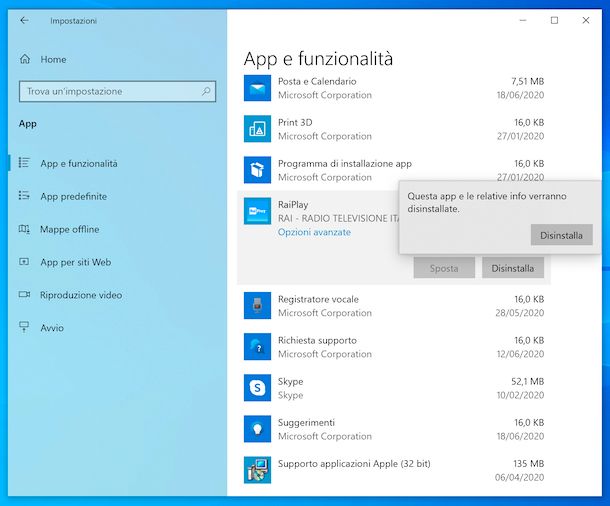Click the date 12/06/2020
The width and height of the screenshot is (610, 506).
(520, 354)
